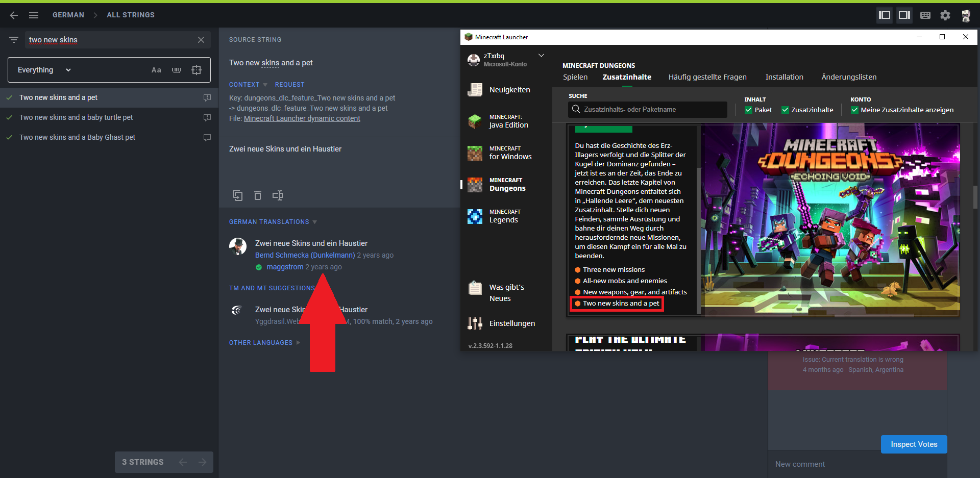Select Minecraft Legends in launcher sidebar
This screenshot has width=980, height=478.
coord(506,216)
